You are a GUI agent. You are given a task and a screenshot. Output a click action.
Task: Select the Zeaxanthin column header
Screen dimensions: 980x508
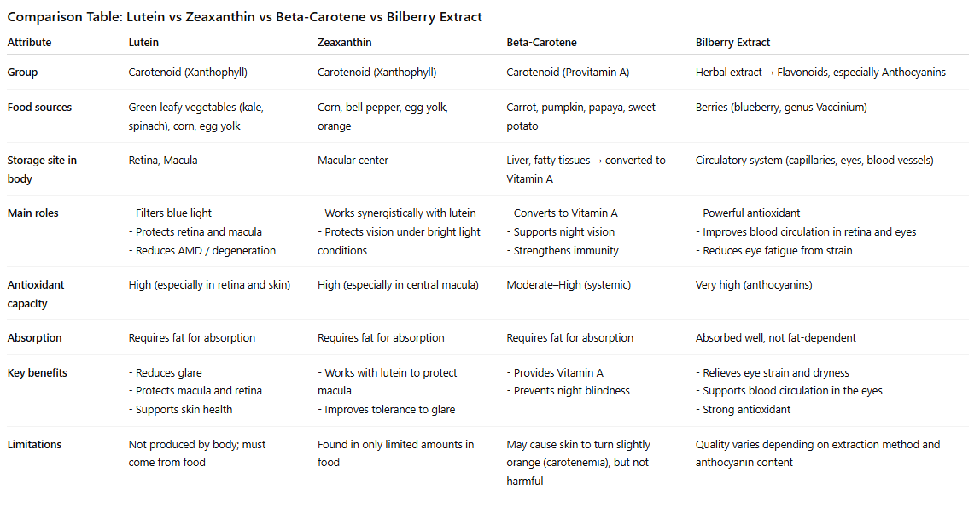[344, 42]
